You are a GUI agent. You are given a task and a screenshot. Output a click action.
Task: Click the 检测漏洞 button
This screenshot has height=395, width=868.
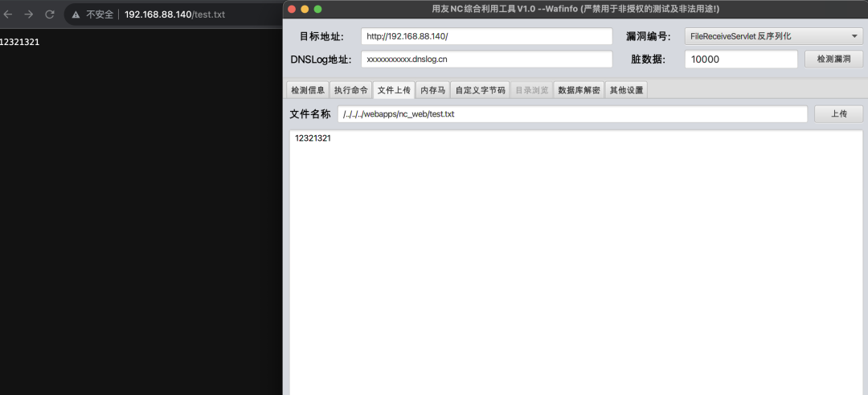click(833, 60)
